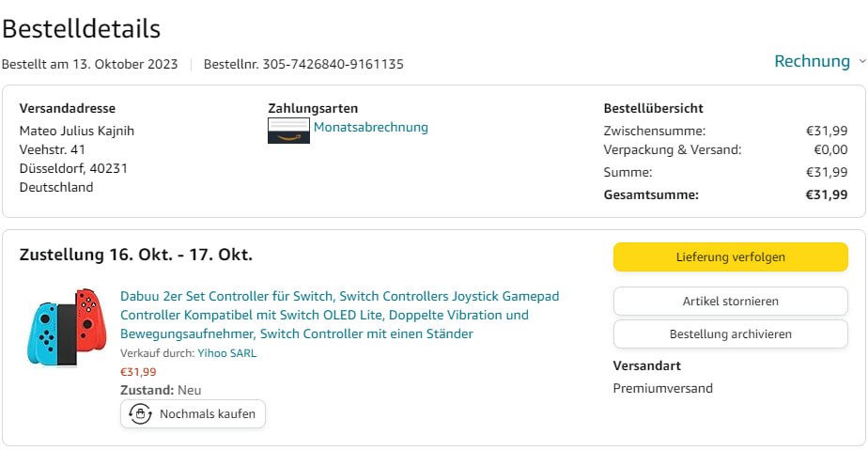Open the Monatsabrechnung payment link
Screen dimensions: 868x450
coord(371,127)
